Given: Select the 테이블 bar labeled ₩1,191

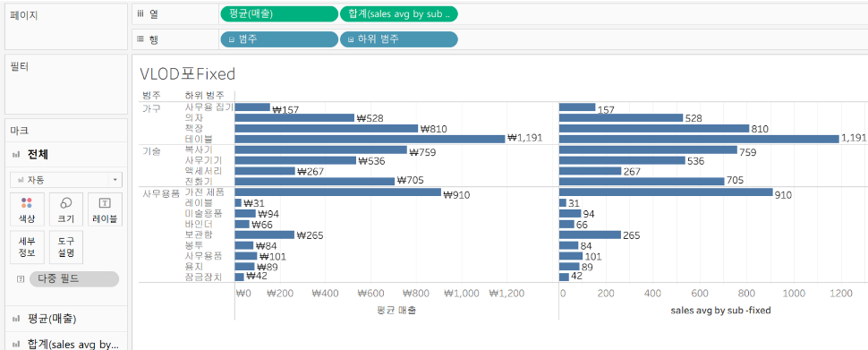Looking at the screenshot, I should pyautogui.click(x=370, y=139).
